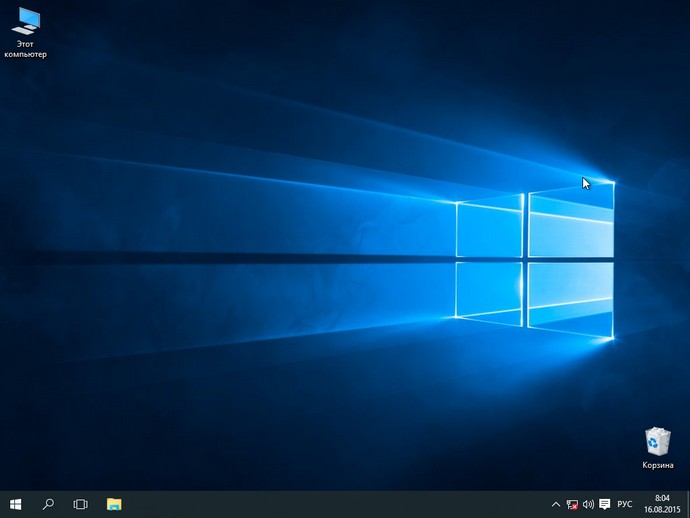
Task: Expand hidden system tray icons
Action: coord(556,504)
